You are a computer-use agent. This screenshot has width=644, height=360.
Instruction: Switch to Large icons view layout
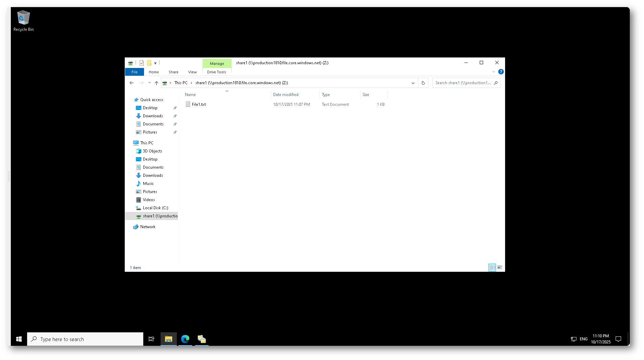[500, 267]
